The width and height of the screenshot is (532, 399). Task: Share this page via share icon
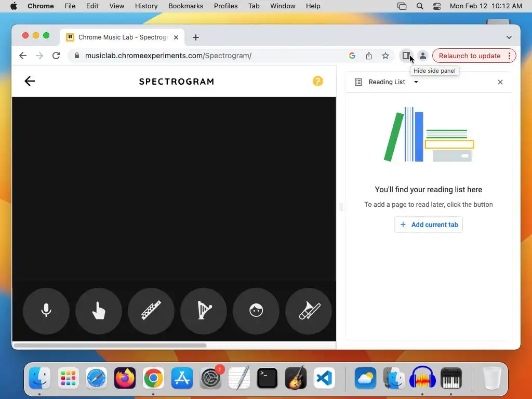[369, 56]
